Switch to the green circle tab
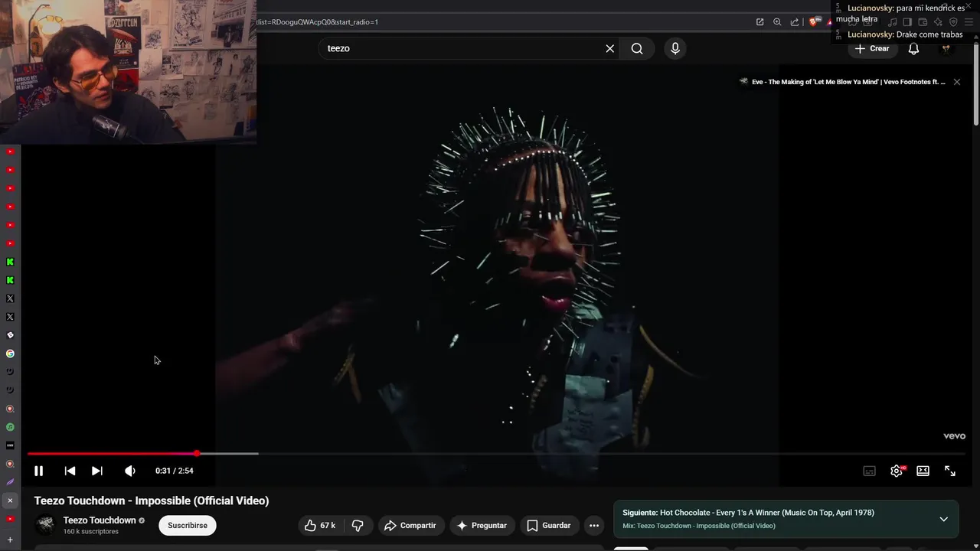Viewport: 980px width, 551px height. pos(10,427)
